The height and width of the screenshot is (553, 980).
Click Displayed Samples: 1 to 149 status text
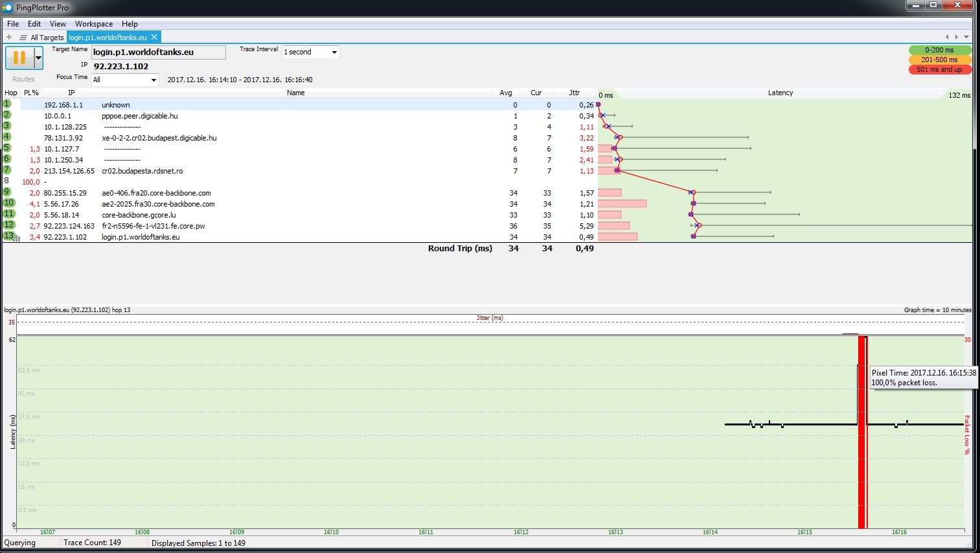tap(198, 543)
